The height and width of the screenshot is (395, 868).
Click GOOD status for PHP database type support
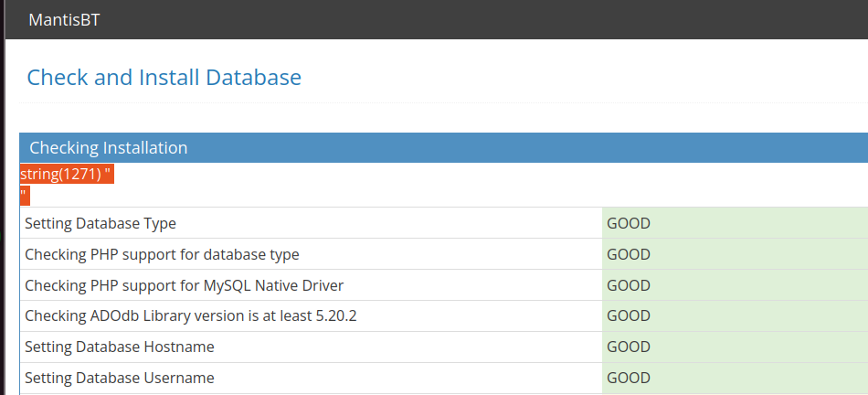click(x=629, y=254)
